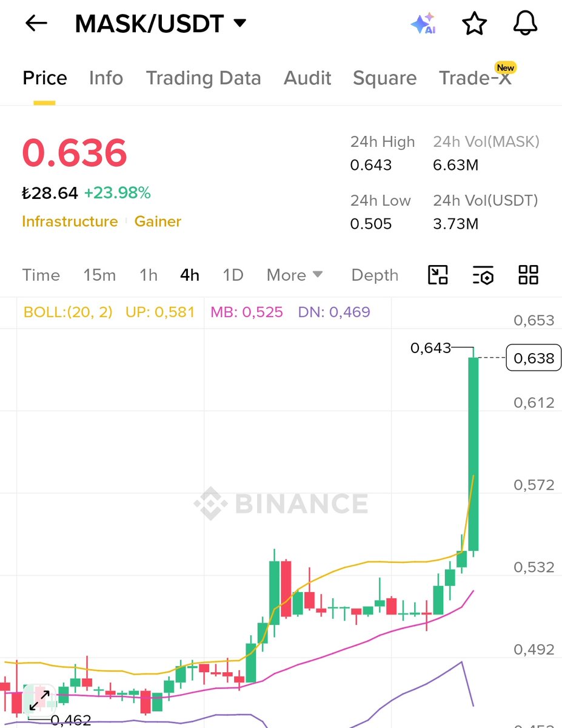Tap the MB: 0,525 band value

click(247, 312)
